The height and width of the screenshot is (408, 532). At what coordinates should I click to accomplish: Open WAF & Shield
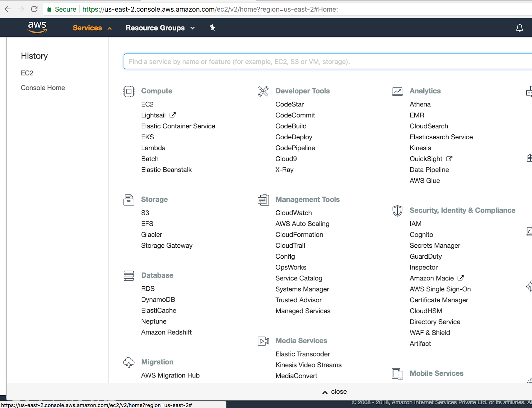click(x=430, y=333)
